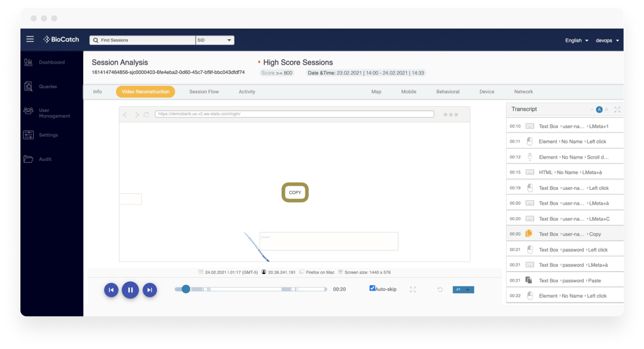Image resolution: width=644 pixels, height=349 pixels.
Task: Click the COPY indicator in reconstruction
Action: 295,192
